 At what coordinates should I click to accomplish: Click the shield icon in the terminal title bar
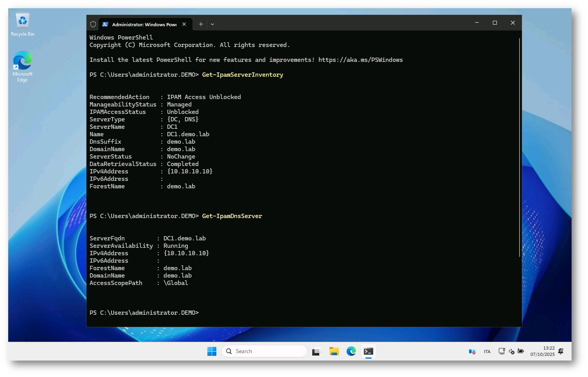pyautogui.click(x=93, y=24)
